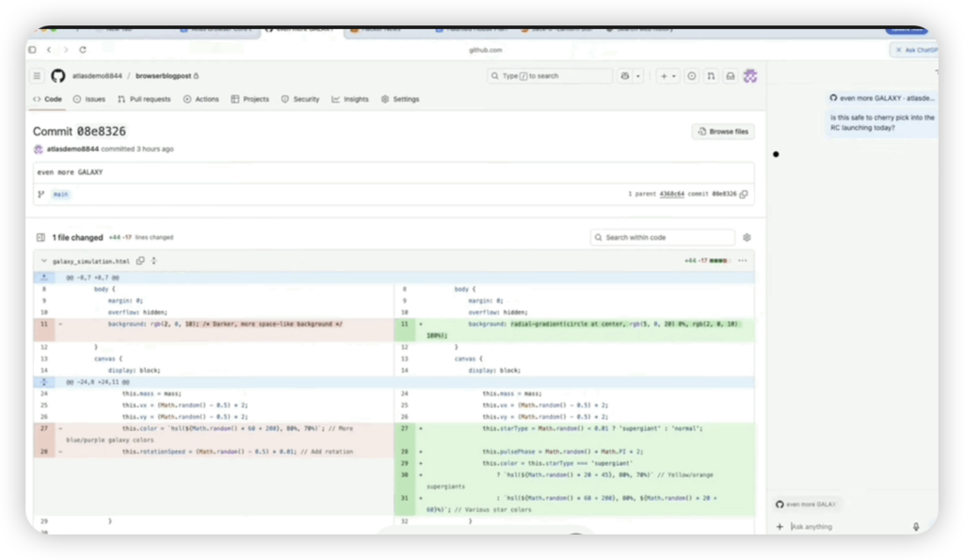Click the plus attach icon in chat
The width and height of the screenshot is (964, 560).
(x=779, y=527)
